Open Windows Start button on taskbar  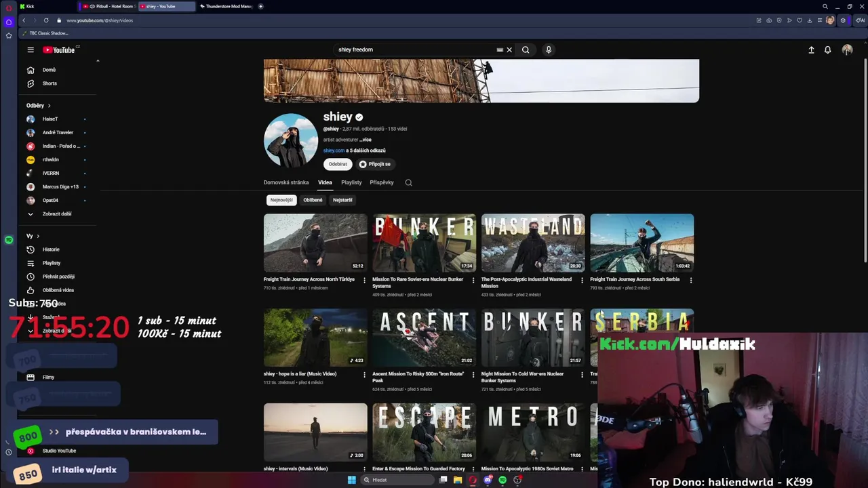click(x=351, y=480)
